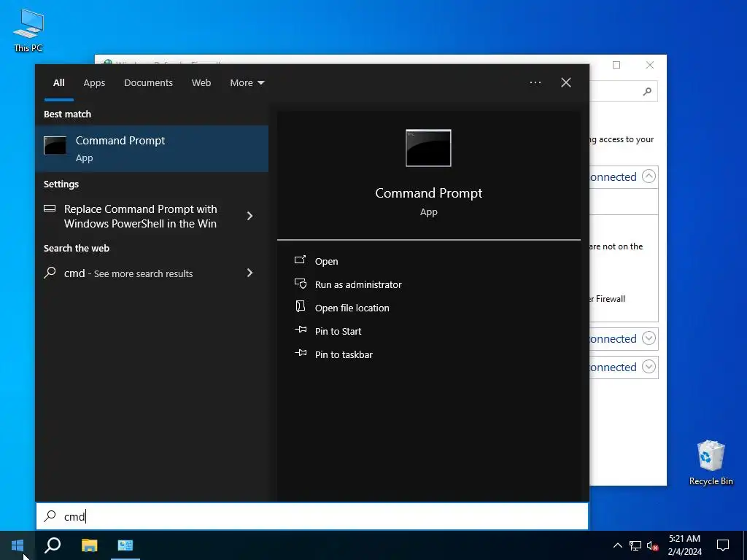Choose Pin to taskbar
This screenshot has height=560, width=747.
344,355
